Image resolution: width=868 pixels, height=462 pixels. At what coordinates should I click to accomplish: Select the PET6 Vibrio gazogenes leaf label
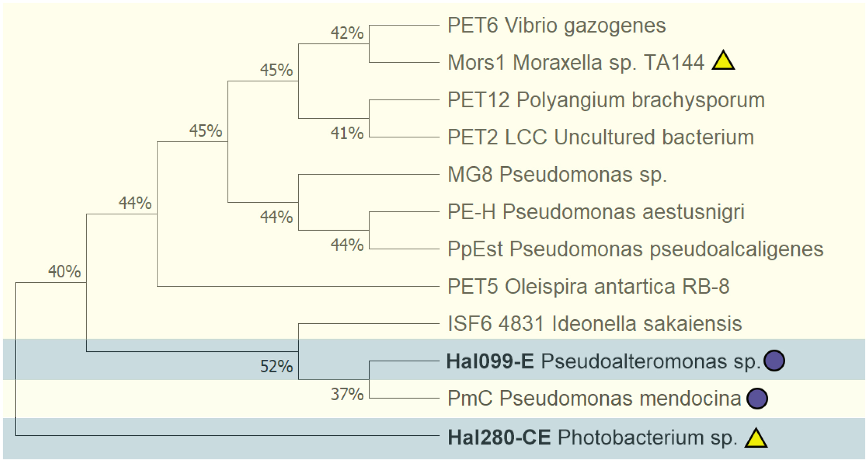(x=556, y=26)
